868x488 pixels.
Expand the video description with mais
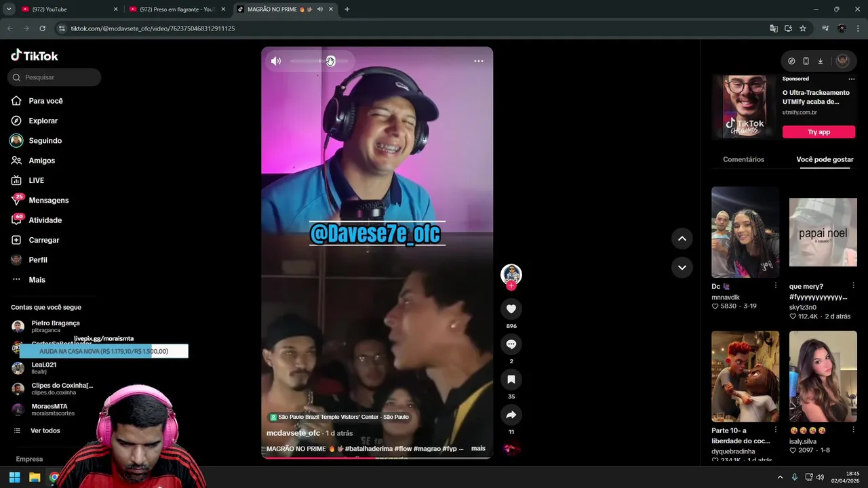478,449
